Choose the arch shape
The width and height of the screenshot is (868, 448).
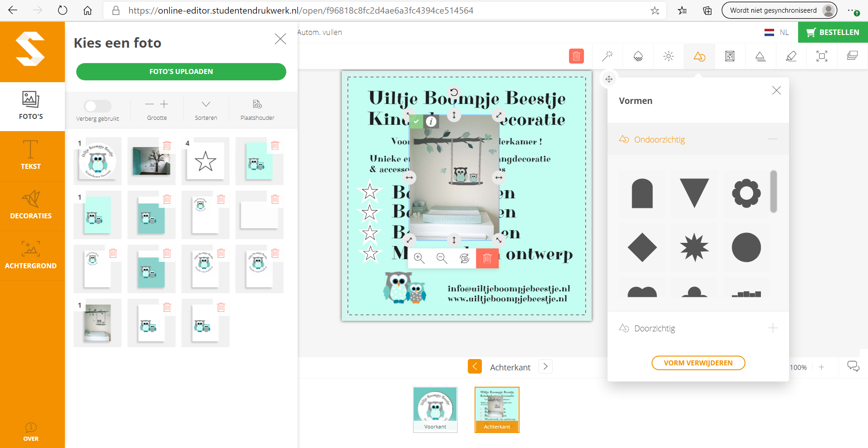[x=642, y=193]
